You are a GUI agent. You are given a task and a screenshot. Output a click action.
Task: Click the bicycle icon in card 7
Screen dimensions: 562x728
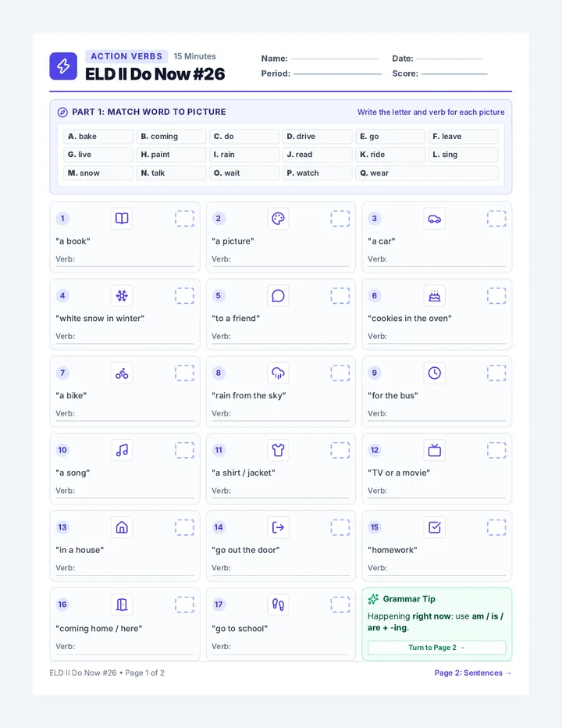pos(122,373)
